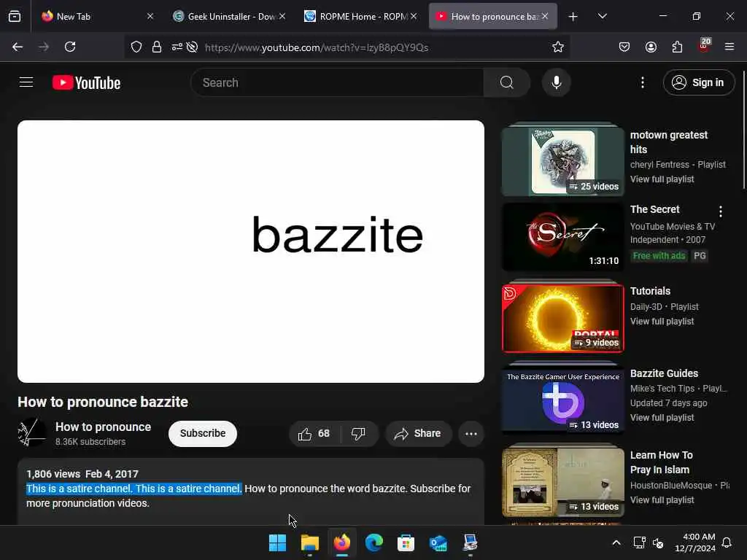This screenshot has height=560, width=747.
Task: Open Bazzite Guides playlist thumbnail
Action: tap(562, 399)
